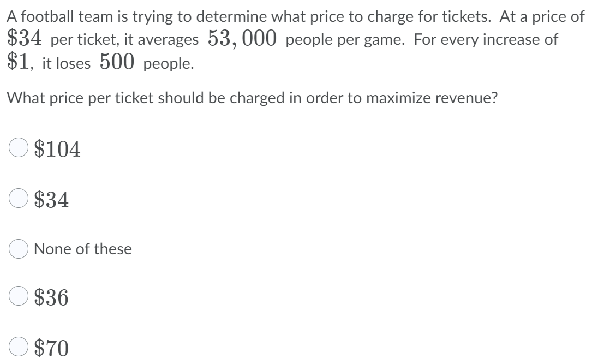This screenshot has height=364, width=598.
Task: Click the "$34" answer option label
Action: pyautogui.click(x=51, y=200)
